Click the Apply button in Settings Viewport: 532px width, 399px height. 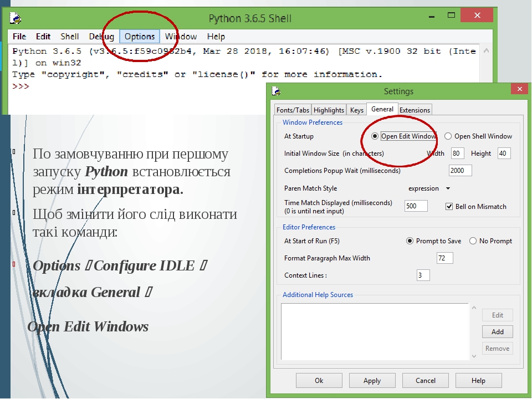coord(372,380)
